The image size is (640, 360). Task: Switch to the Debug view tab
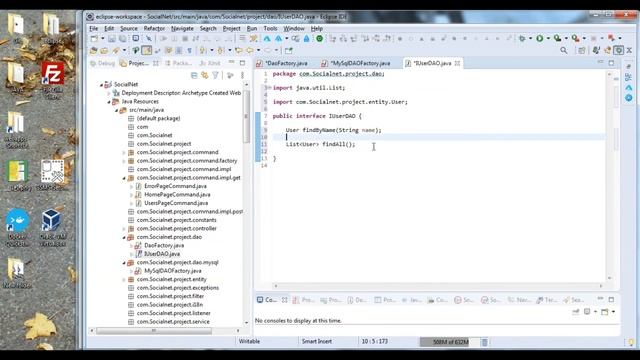[102, 63]
